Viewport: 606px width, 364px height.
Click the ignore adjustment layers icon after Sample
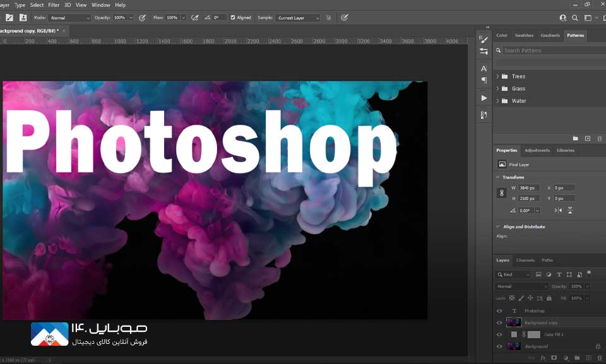pos(328,18)
